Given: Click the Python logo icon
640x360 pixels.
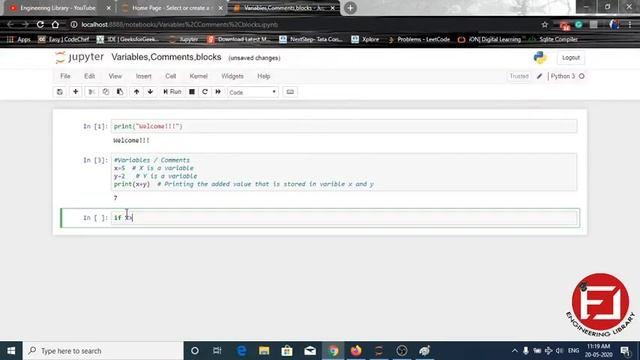Looking at the screenshot, I should [x=540, y=58].
